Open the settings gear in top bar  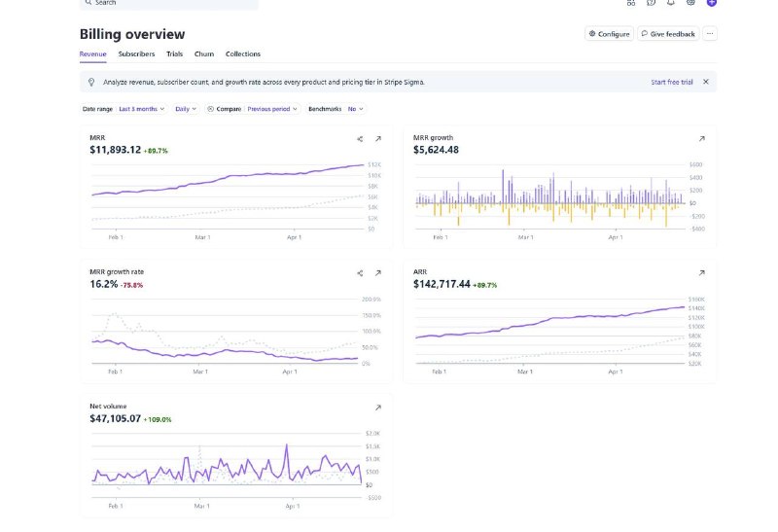coord(690,3)
